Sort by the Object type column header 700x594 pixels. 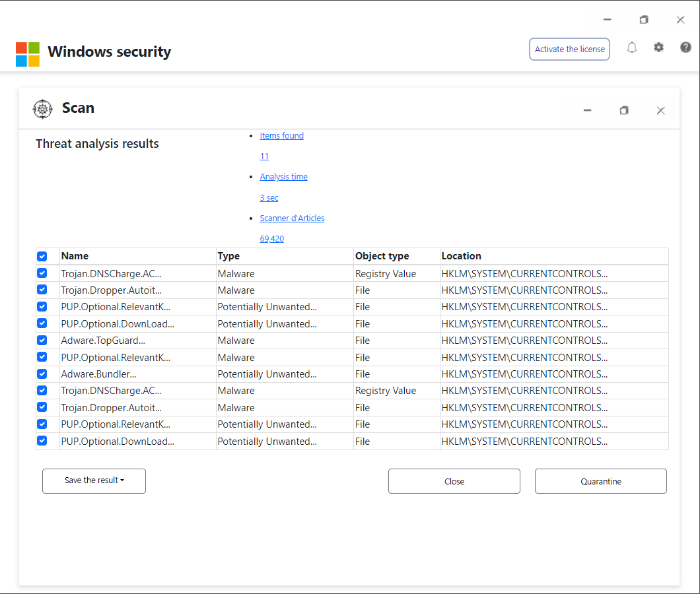pyautogui.click(x=382, y=256)
